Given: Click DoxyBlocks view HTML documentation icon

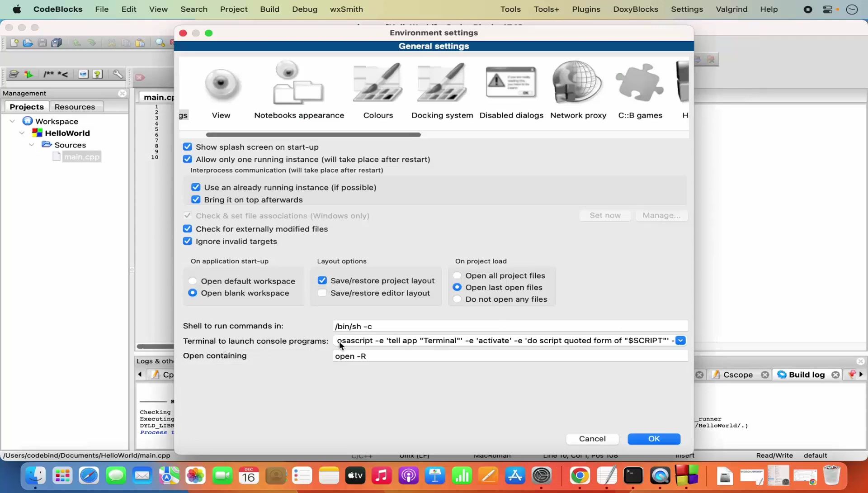Looking at the screenshot, I should (x=83, y=74).
